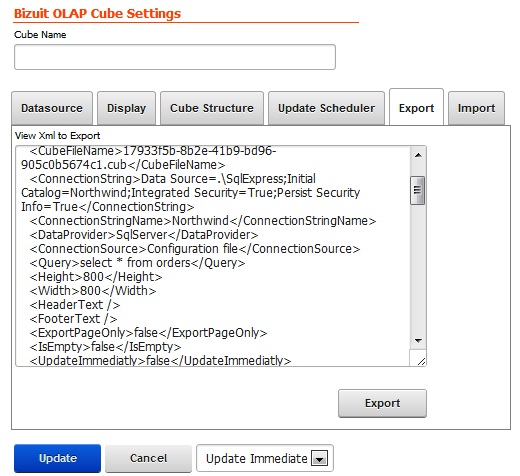Click the XML textarea scroll down arrow
The image size is (520, 476).
(418, 341)
